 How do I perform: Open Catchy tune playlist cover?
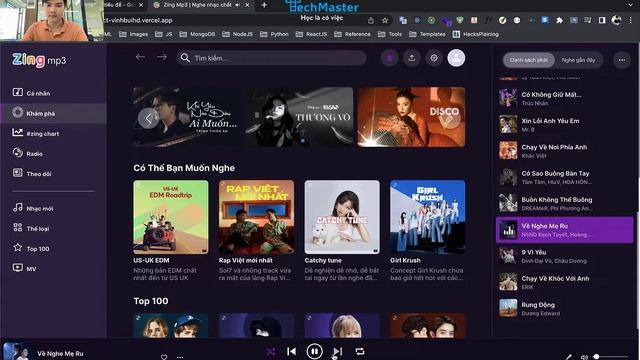342,217
